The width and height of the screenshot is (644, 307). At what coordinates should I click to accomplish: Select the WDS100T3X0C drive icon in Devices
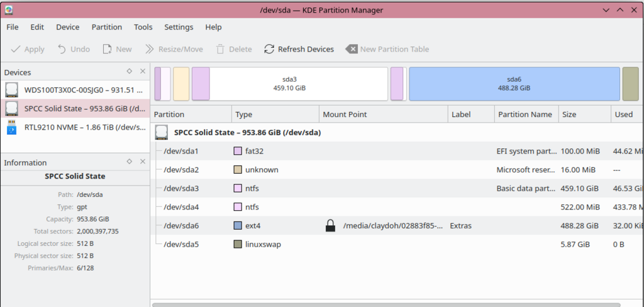coord(12,89)
